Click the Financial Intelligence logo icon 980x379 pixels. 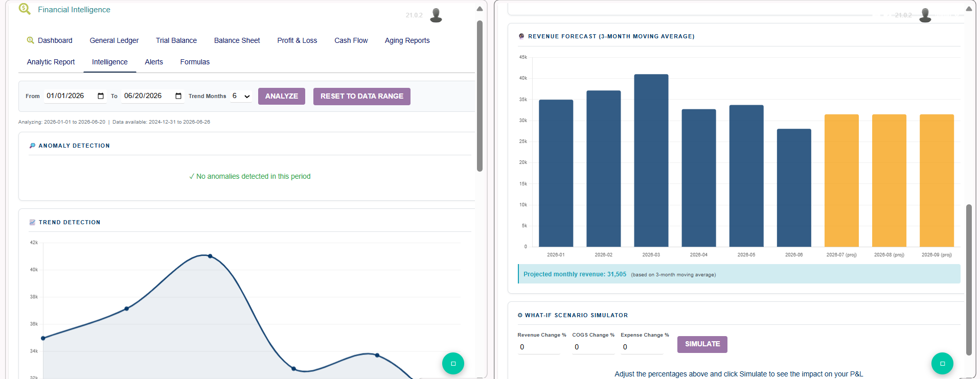(x=25, y=9)
